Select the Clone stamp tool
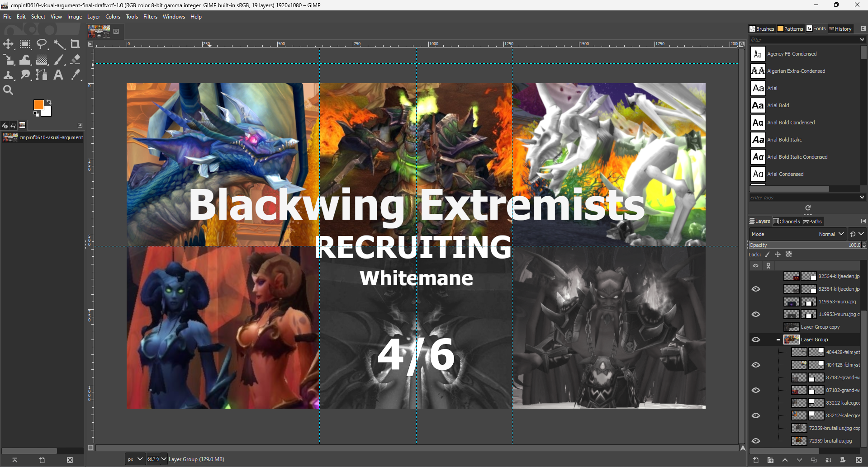The height and width of the screenshot is (467, 868). click(x=8, y=75)
